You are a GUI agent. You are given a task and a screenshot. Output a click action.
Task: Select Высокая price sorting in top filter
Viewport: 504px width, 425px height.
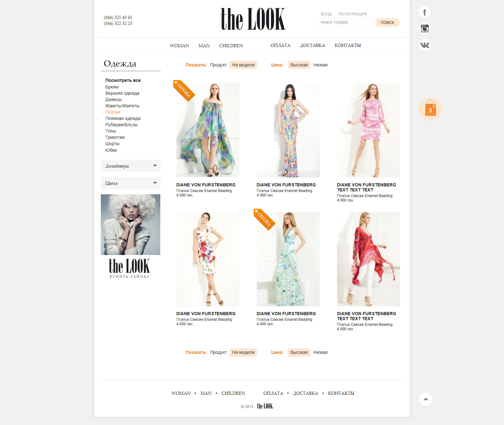point(299,65)
